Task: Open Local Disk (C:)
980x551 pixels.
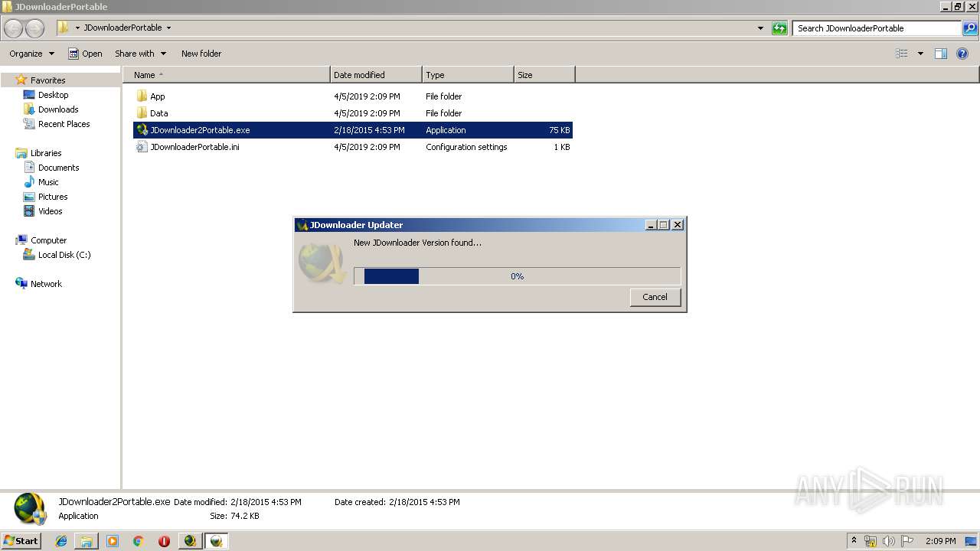Action: click(x=64, y=255)
